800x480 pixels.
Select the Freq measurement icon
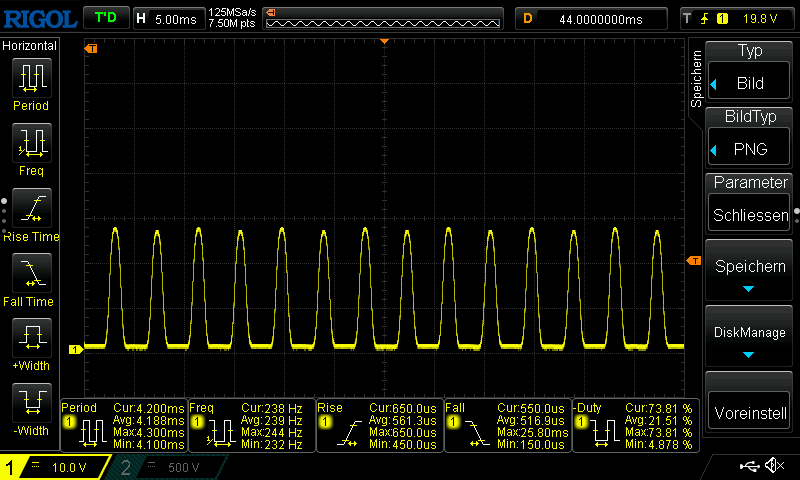coord(30,143)
